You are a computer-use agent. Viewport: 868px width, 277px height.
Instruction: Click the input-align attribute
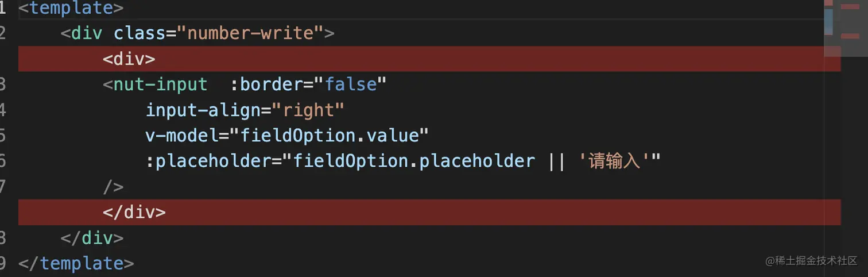pos(203,110)
